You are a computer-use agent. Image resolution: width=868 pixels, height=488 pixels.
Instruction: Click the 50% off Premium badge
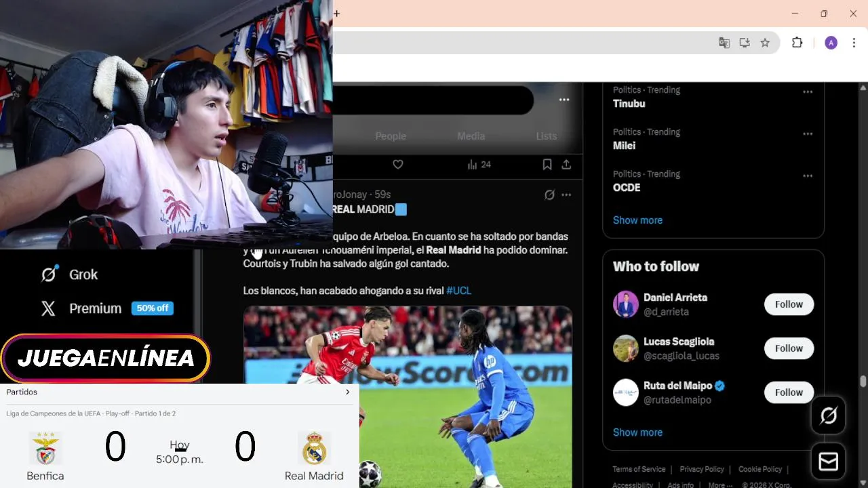point(153,308)
